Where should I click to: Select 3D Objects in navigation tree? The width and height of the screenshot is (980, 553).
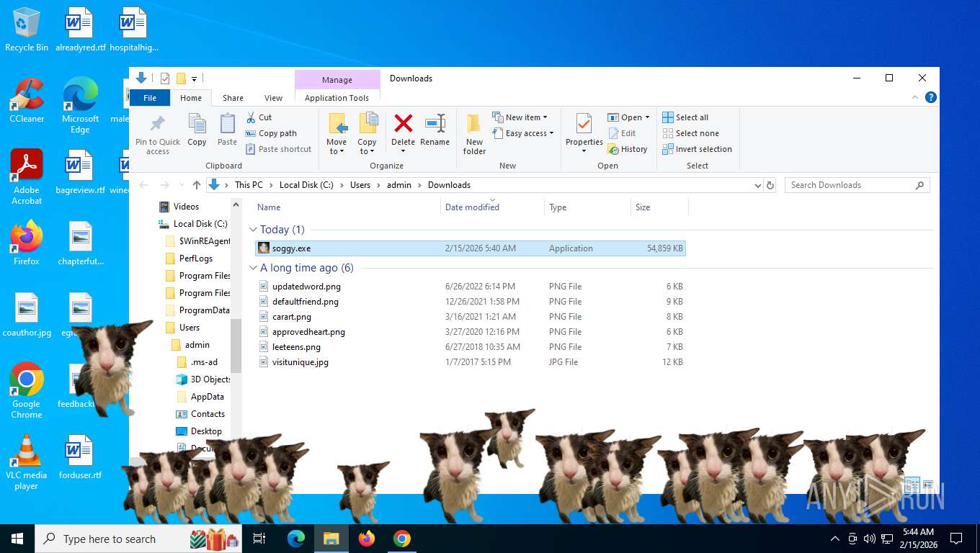[204, 379]
